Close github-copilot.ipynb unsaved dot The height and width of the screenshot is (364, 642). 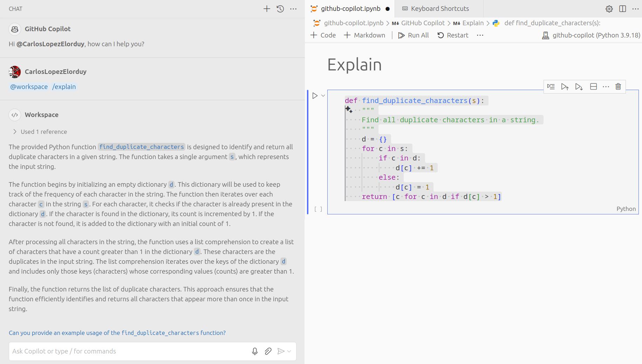click(x=388, y=9)
